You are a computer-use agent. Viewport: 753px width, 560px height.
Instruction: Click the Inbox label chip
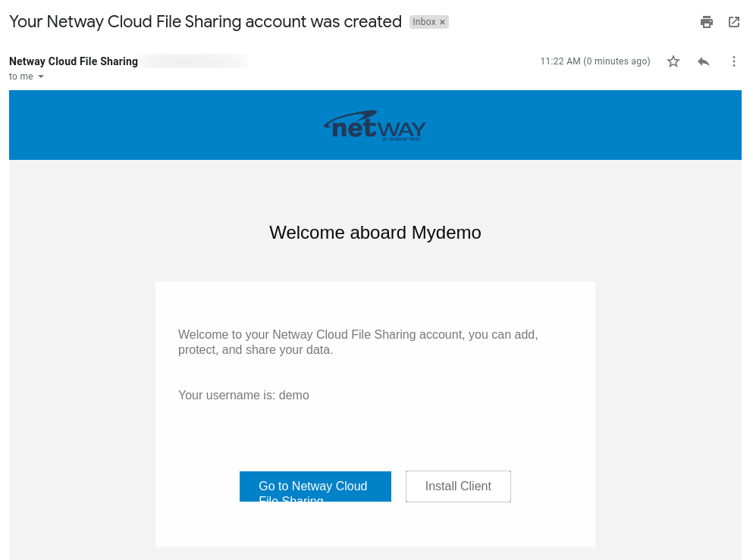[428, 22]
